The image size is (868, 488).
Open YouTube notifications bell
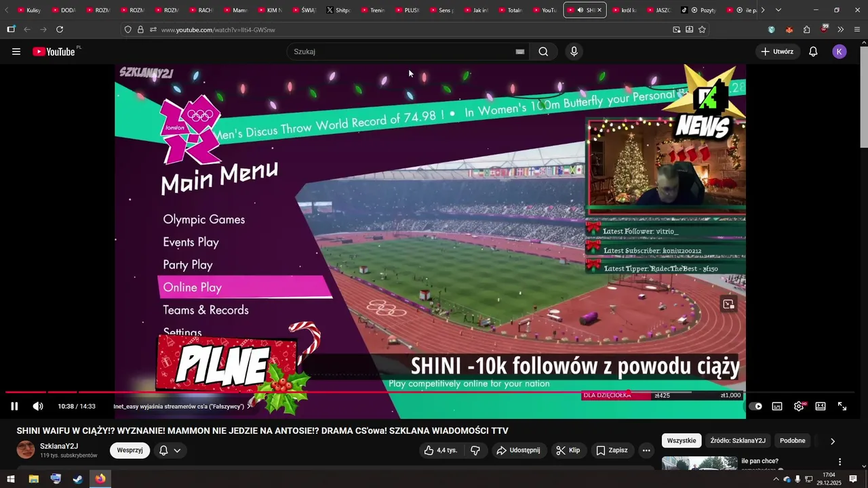click(x=813, y=52)
